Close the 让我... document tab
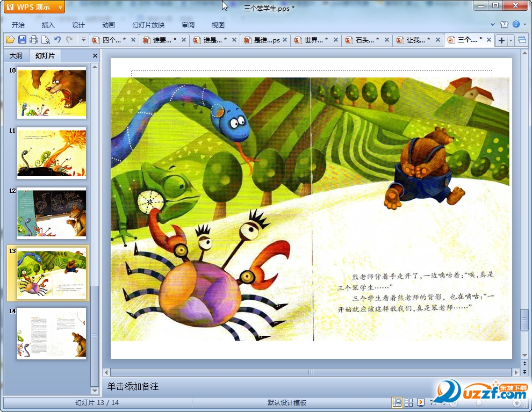The width and height of the screenshot is (532, 412). 437,40
